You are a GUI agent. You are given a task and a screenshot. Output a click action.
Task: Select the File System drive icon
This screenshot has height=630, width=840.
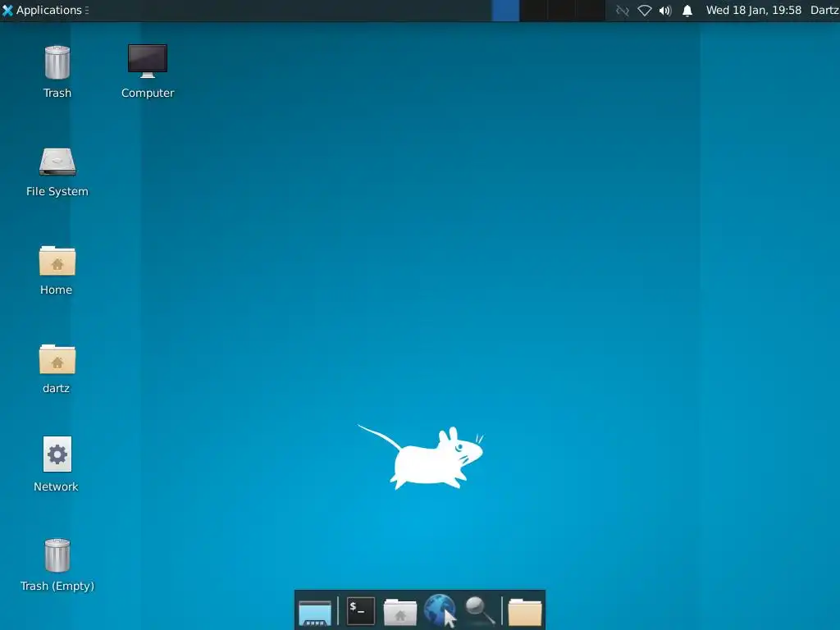click(57, 162)
